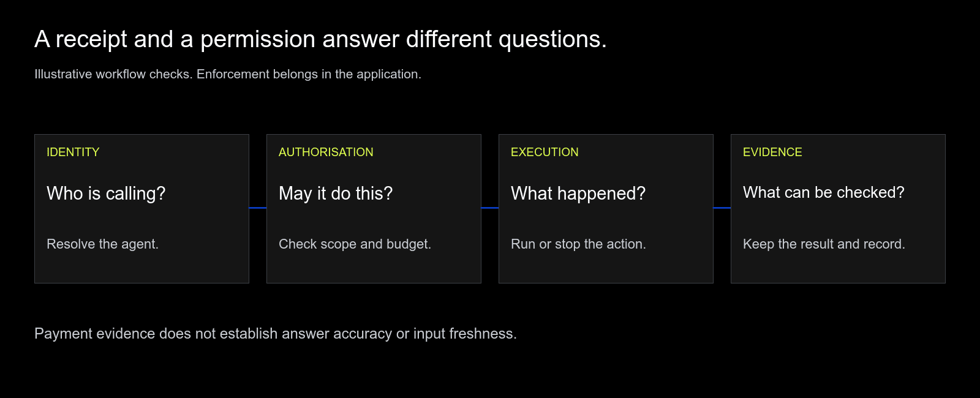
Task: Click the blue connector between Identity and Authorisation
Action: [258, 208]
